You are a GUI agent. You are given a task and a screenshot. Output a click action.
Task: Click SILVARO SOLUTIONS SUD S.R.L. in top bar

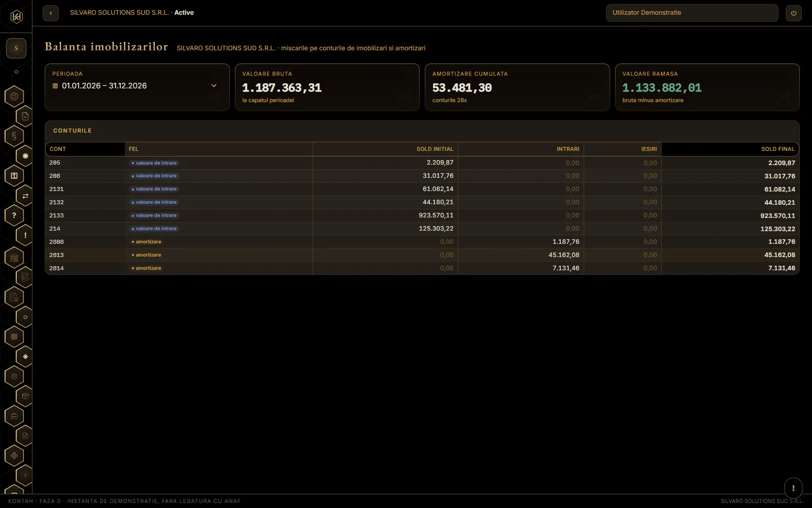pyautogui.click(x=119, y=13)
